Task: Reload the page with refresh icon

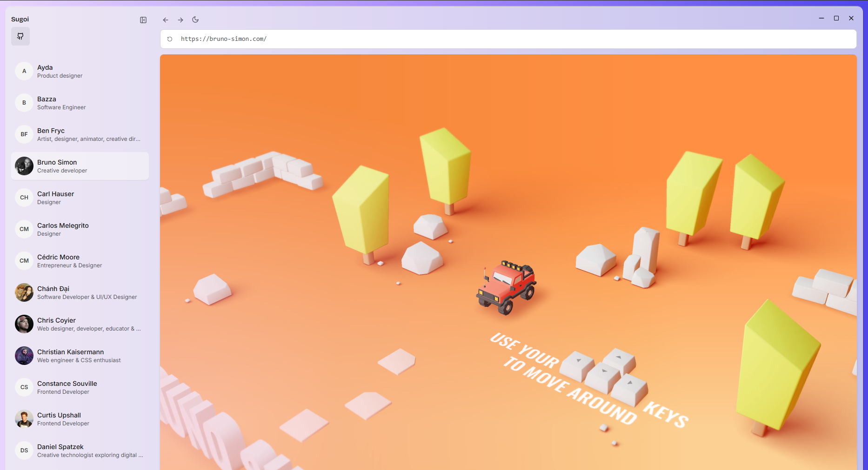Action: pyautogui.click(x=170, y=39)
